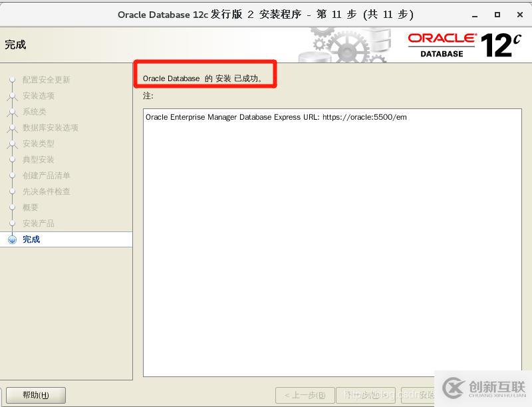Select the 数据库安装选项 step
Image resolution: width=532 pixels, height=407 pixels.
coord(51,128)
